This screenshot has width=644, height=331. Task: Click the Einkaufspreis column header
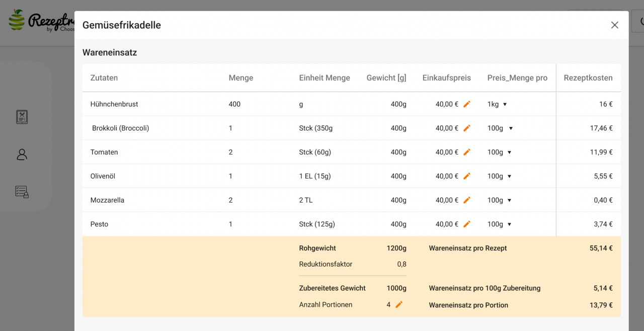(x=446, y=78)
